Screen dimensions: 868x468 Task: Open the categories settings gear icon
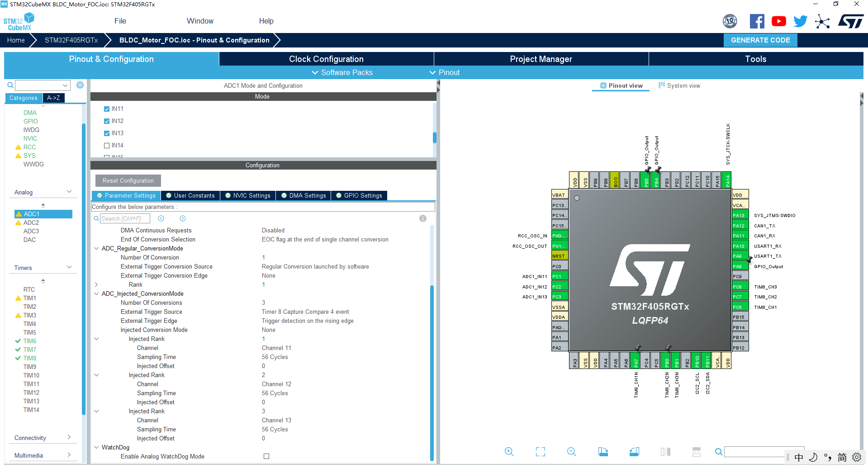pos(80,85)
